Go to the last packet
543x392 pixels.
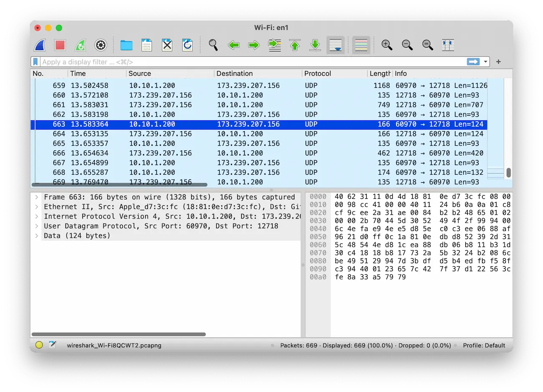[315, 45]
